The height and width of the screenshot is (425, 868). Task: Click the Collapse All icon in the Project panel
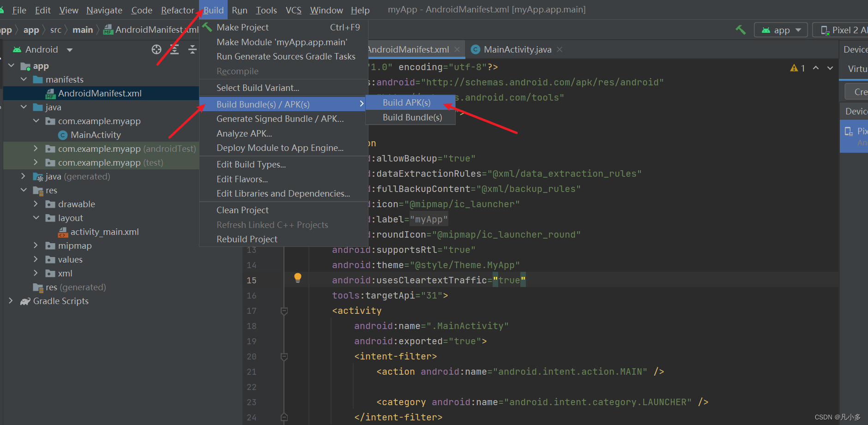pyautogui.click(x=193, y=49)
